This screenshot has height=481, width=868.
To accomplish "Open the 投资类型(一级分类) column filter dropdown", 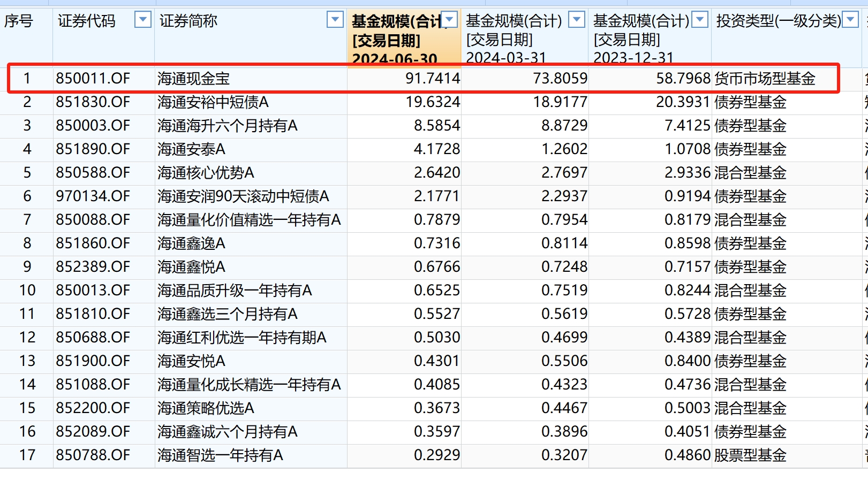I will click(x=850, y=20).
